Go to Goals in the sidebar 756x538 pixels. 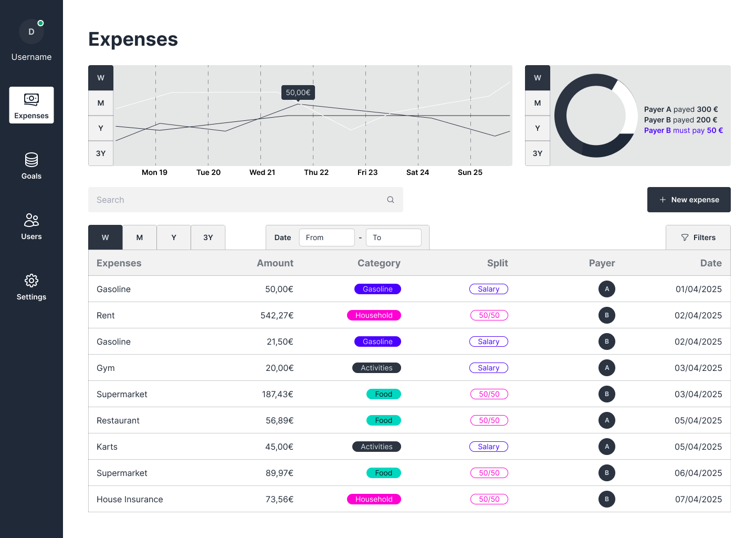click(31, 165)
